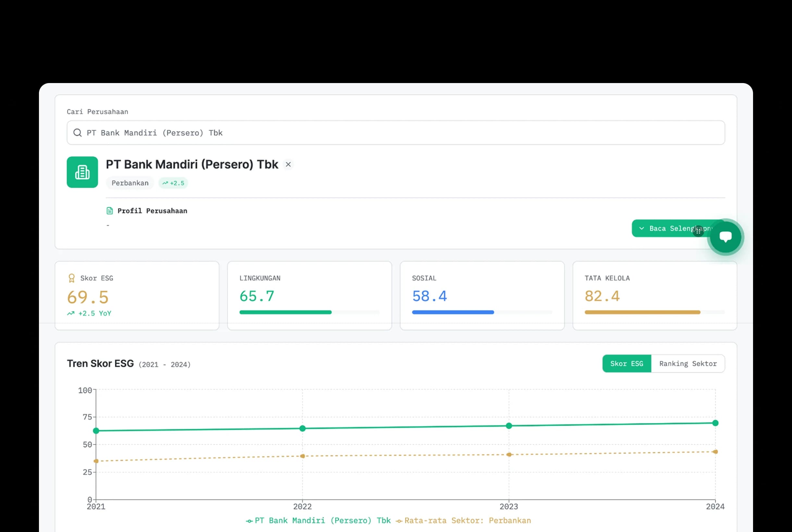This screenshot has width=792, height=532.
Task: Click the +2.5 YoY trend arrow
Action: click(x=71, y=313)
